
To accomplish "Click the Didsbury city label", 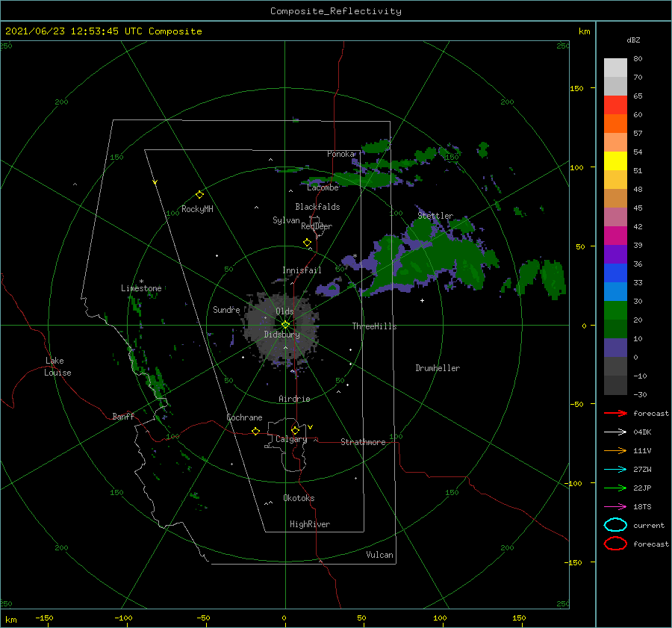I will (281, 335).
